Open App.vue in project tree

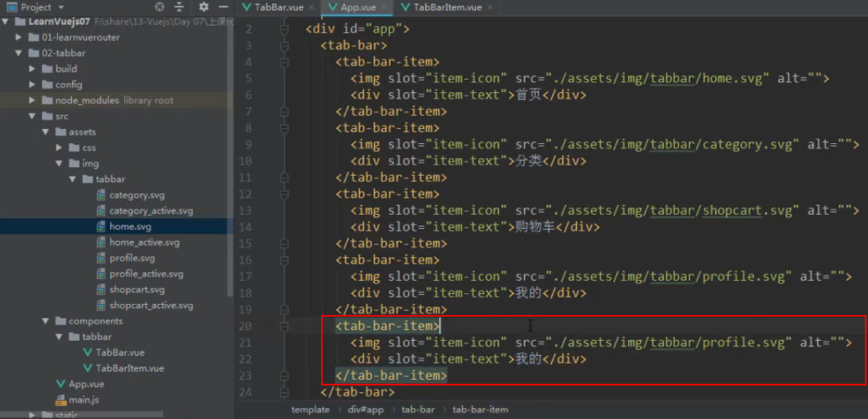pos(87,384)
